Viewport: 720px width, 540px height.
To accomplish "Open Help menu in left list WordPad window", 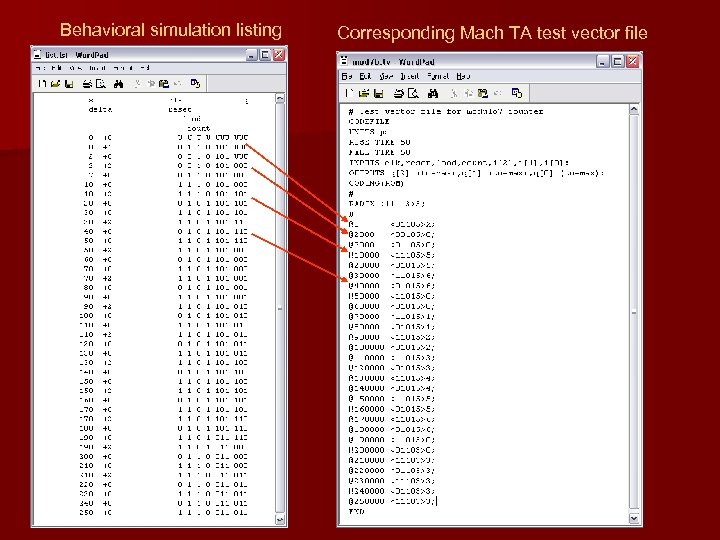I will point(145,68).
